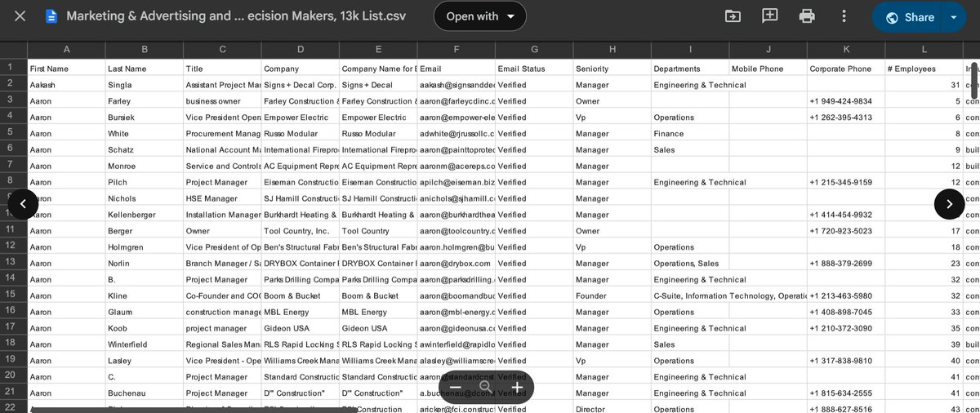Zoom in with the plus button
The width and height of the screenshot is (980, 413).
[517, 387]
